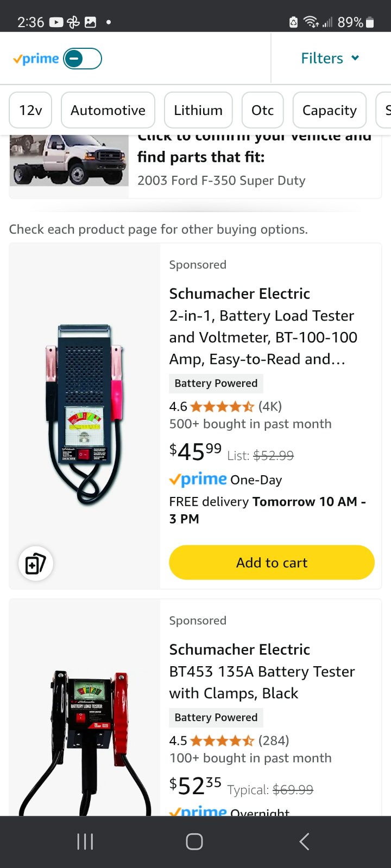View the BT-100 load tester product image

(85, 415)
